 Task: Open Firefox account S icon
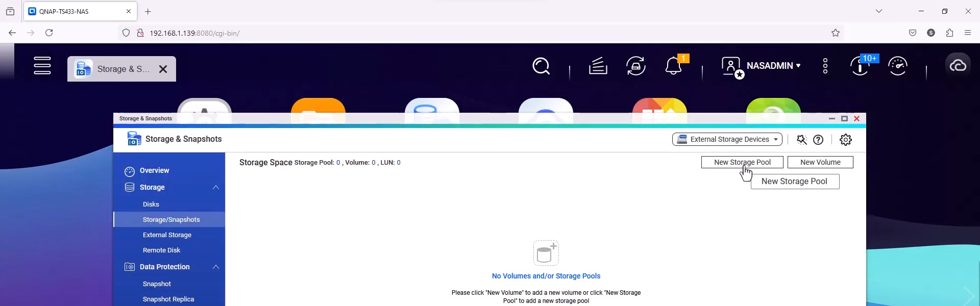point(931,33)
